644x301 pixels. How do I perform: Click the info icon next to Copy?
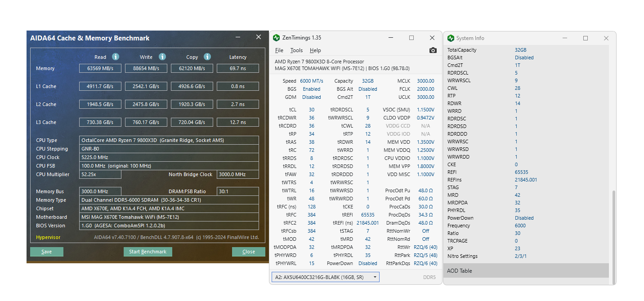pos(207,57)
